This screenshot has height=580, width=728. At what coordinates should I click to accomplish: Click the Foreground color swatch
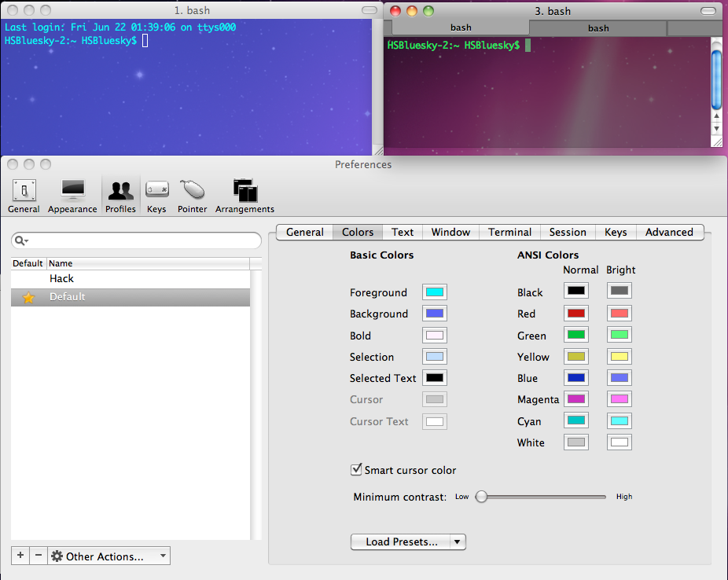point(435,292)
